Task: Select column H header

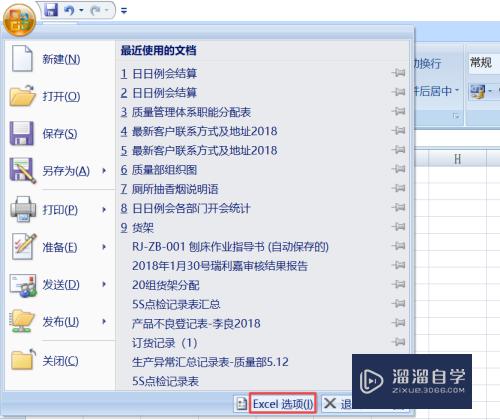Action: [457, 159]
